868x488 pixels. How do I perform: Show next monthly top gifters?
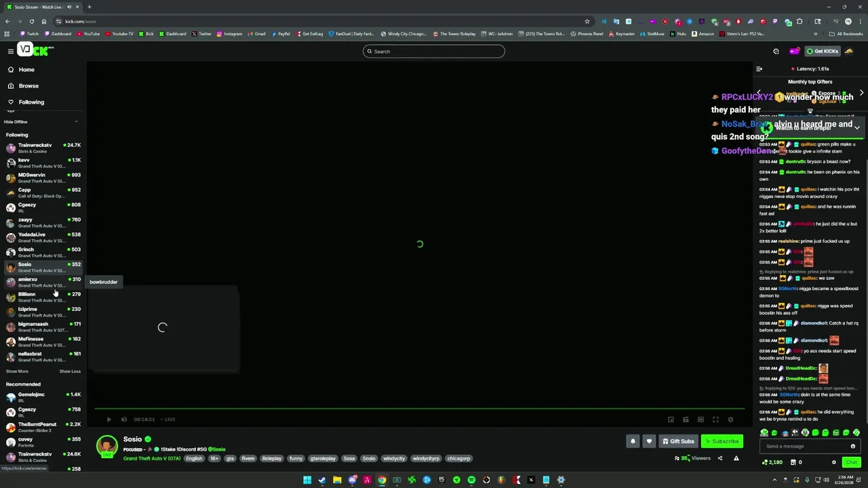[861, 93]
